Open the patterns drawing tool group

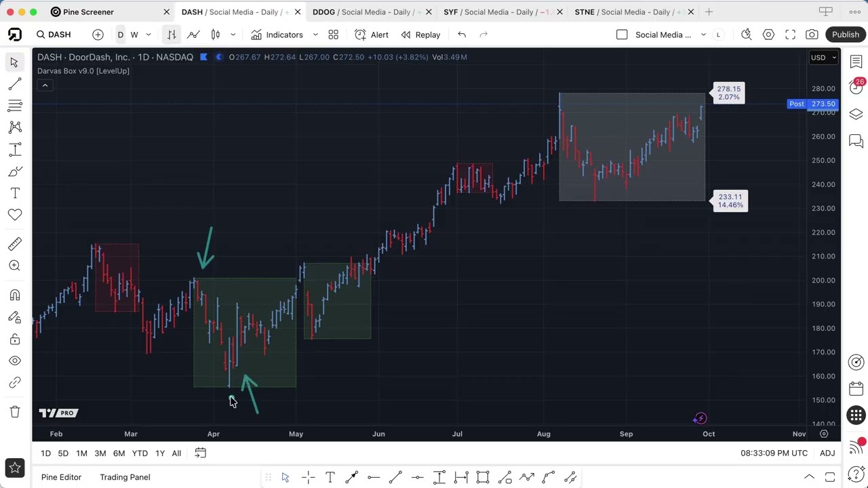[x=14, y=127]
